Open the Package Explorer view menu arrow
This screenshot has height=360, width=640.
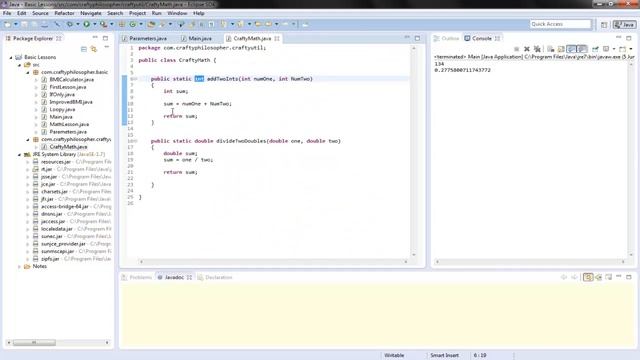pyautogui.click(x=107, y=48)
